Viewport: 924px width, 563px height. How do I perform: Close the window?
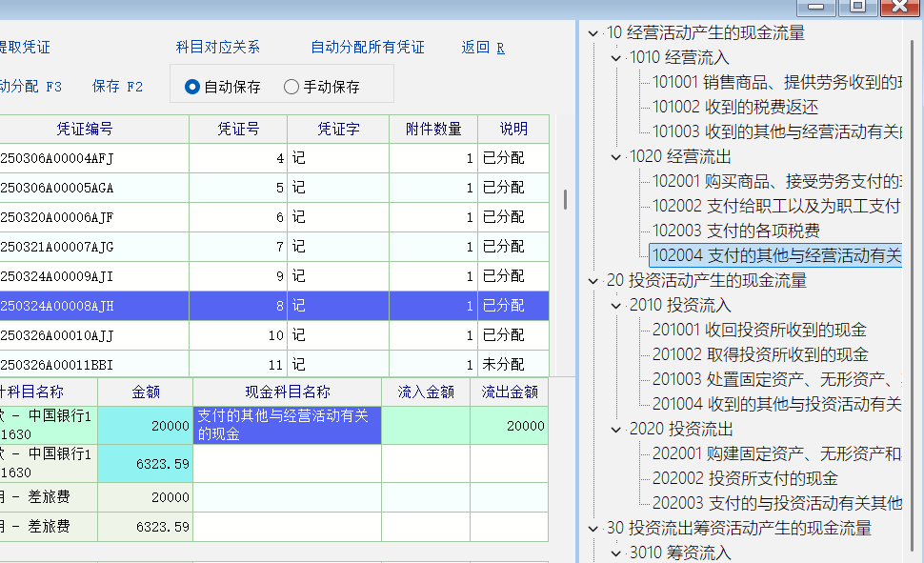pos(900,7)
